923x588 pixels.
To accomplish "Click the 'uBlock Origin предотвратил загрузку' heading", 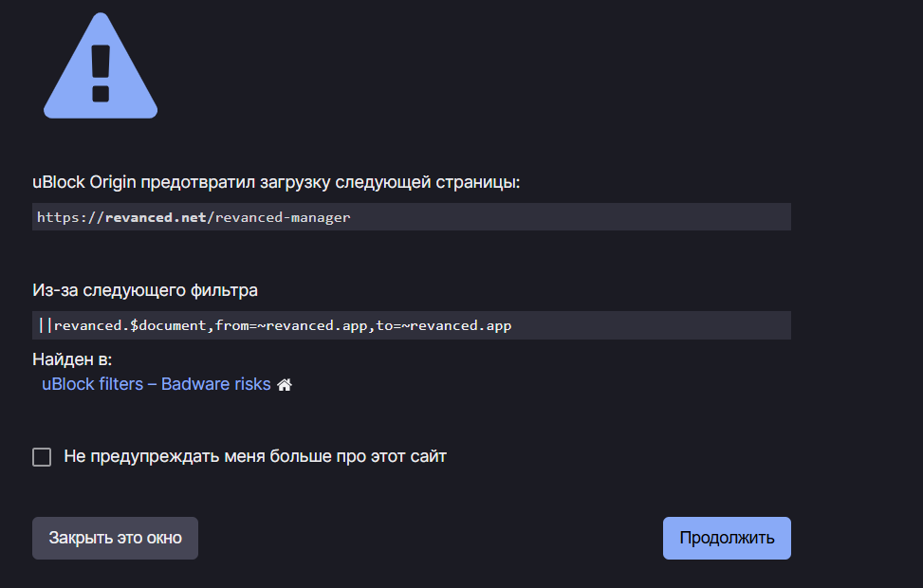I will [x=276, y=182].
